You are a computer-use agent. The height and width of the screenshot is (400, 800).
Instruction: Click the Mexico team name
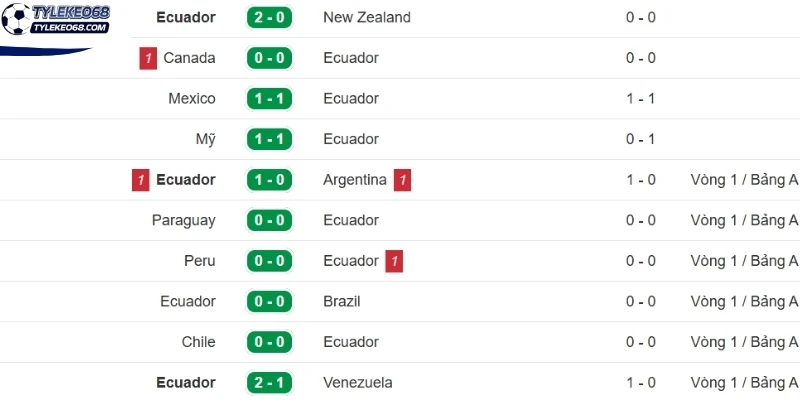pyautogui.click(x=192, y=98)
